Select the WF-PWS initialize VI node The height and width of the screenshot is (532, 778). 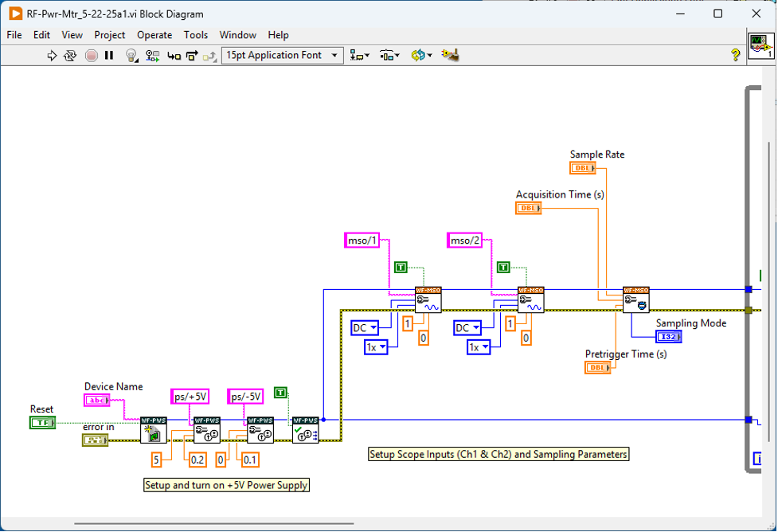coord(152,429)
